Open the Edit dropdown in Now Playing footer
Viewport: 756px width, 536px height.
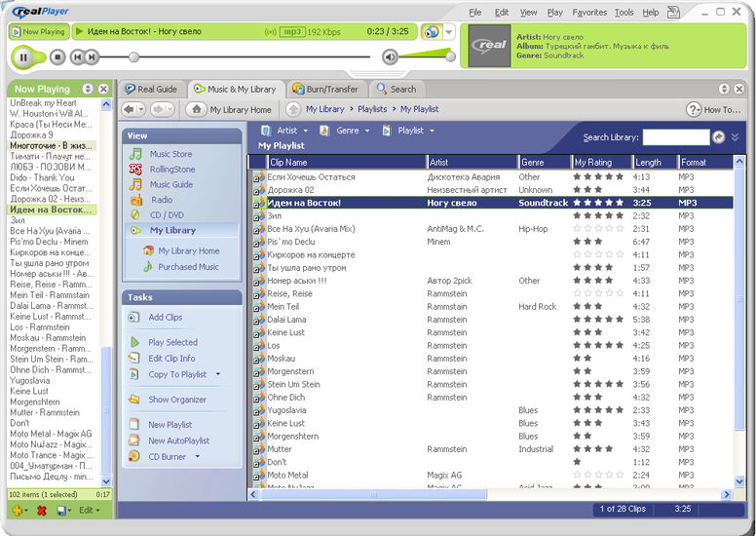90,510
